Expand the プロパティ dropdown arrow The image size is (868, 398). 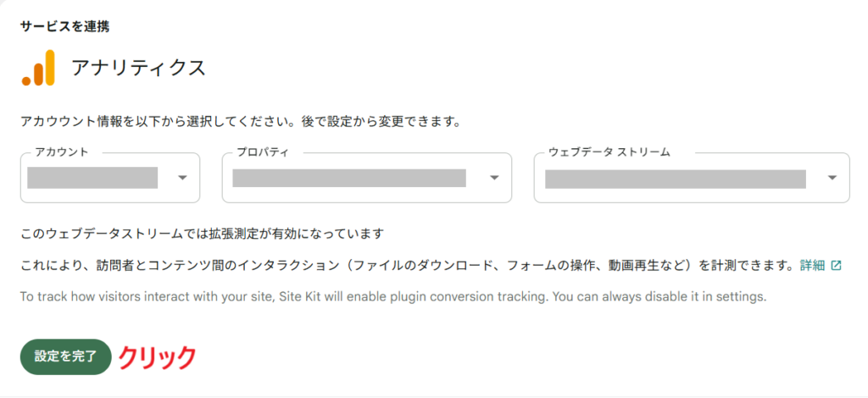(494, 178)
